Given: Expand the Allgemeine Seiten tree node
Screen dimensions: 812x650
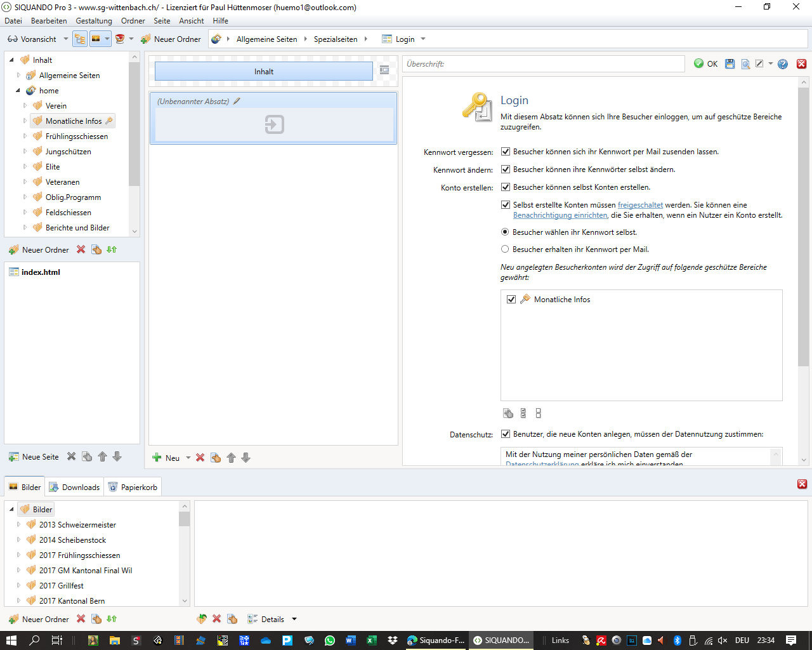Looking at the screenshot, I should [x=18, y=75].
